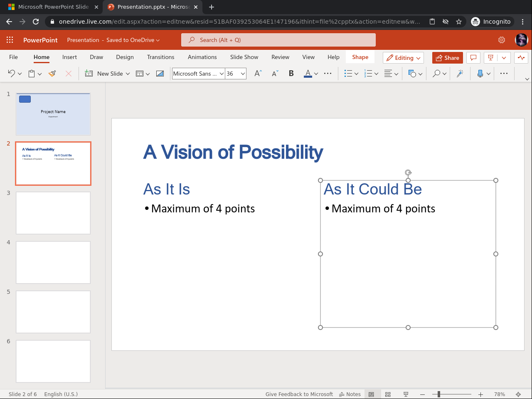Switch to the Insert tab
This screenshot has width=532, height=399.
point(69,57)
